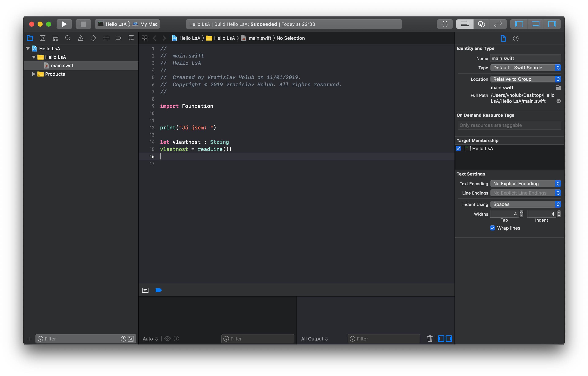Open Quick Help inspector tab
Image resolution: width=588 pixels, height=376 pixels.
click(x=516, y=38)
